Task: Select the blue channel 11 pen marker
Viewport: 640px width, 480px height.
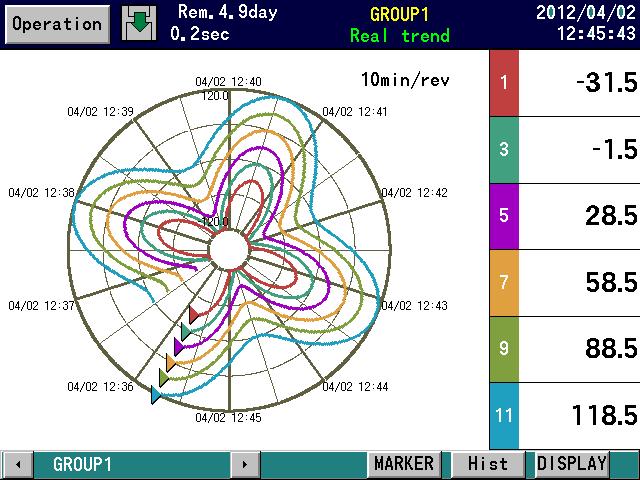Action: pyautogui.click(x=156, y=395)
